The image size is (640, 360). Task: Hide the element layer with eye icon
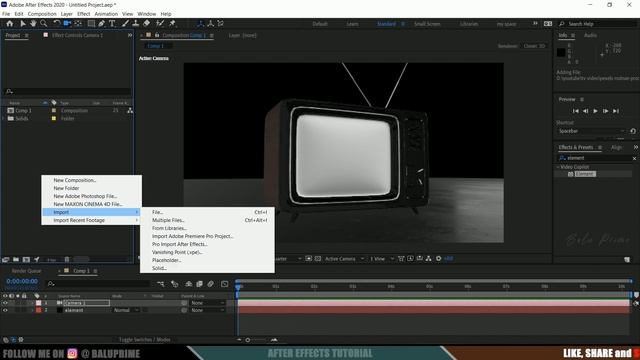[5, 310]
